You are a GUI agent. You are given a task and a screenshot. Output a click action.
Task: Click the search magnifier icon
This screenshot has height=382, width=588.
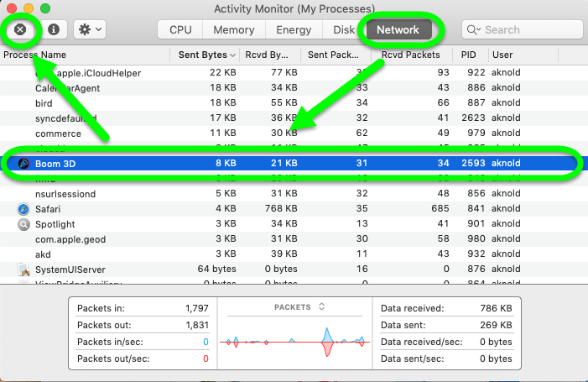coord(475,29)
